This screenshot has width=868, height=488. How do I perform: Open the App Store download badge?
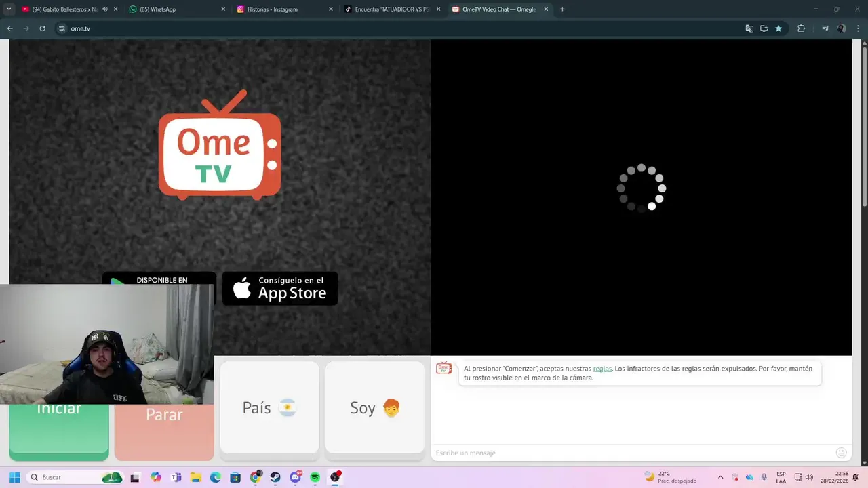point(280,289)
